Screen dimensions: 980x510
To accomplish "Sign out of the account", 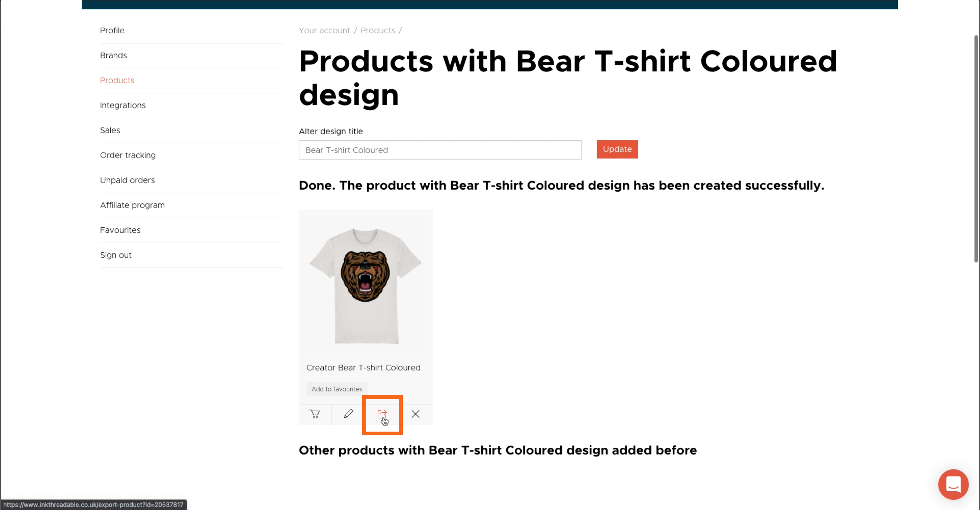I will [116, 255].
